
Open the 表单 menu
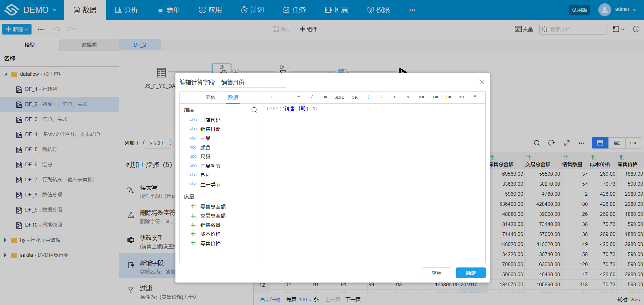point(169,10)
